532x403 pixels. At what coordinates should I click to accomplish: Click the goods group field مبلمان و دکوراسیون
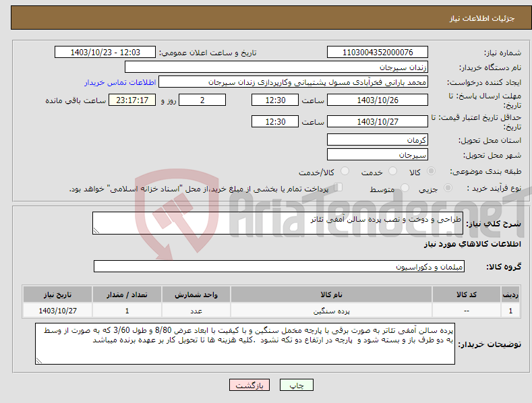279,266
